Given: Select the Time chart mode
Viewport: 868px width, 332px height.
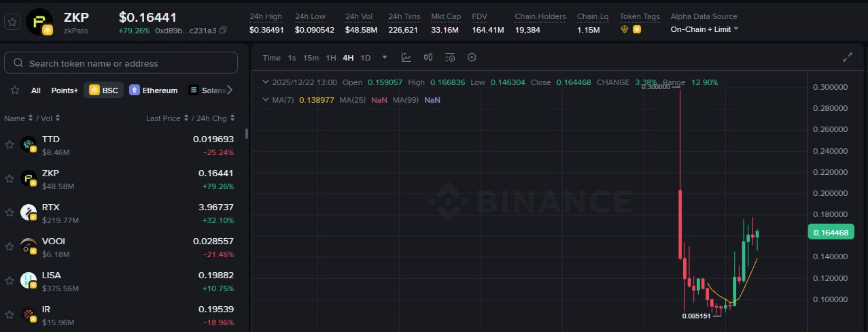Looking at the screenshot, I should tap(271, 58).
